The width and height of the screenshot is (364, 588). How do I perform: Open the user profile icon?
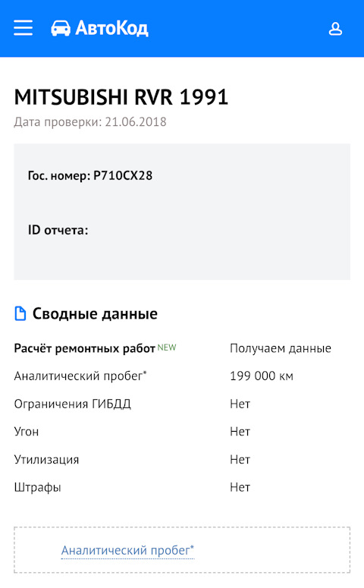pos(335,29)
